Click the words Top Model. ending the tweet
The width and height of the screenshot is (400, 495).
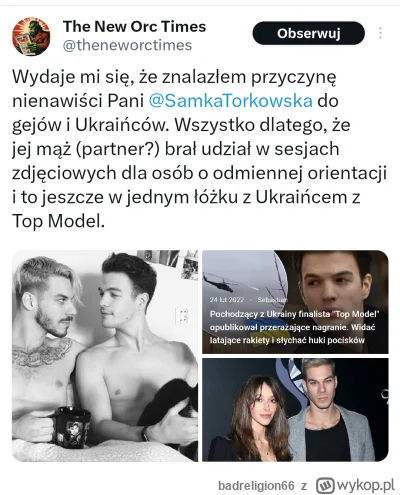pos(58,221)
